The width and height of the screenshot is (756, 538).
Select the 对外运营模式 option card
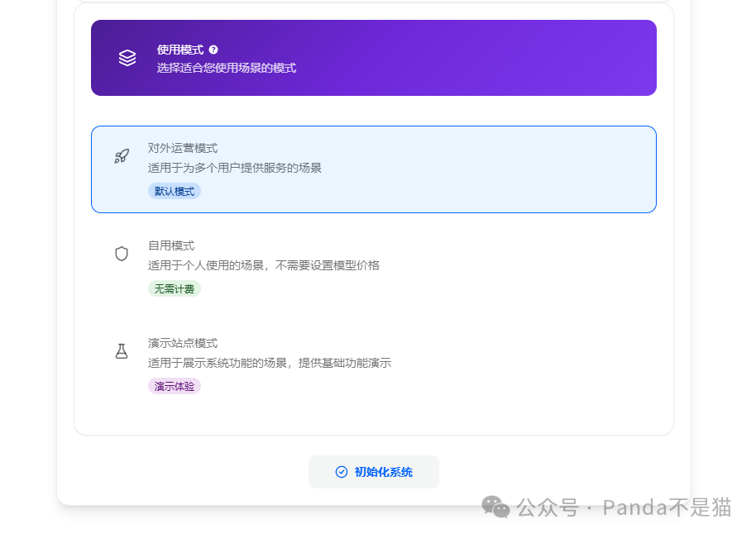click(x=373, y=169)
